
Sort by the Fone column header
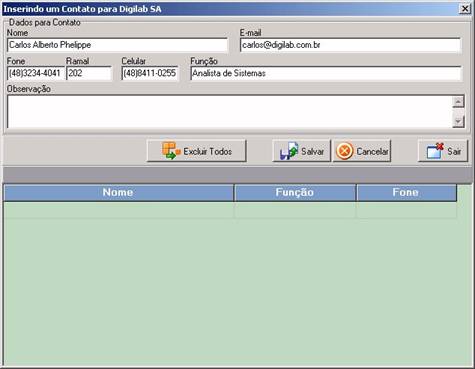point(406,192)
